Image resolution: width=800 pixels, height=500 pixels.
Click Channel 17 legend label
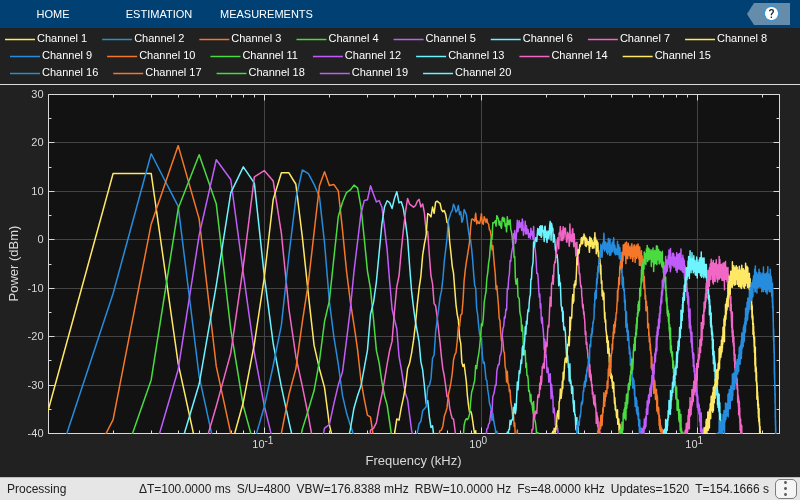(x=173, y=72)
